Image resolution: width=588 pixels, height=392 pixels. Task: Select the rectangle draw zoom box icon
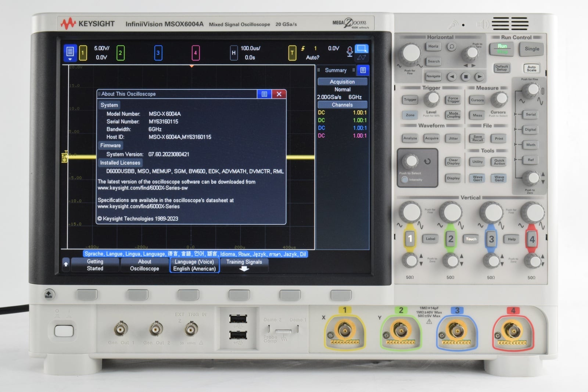tap(362, 48)
